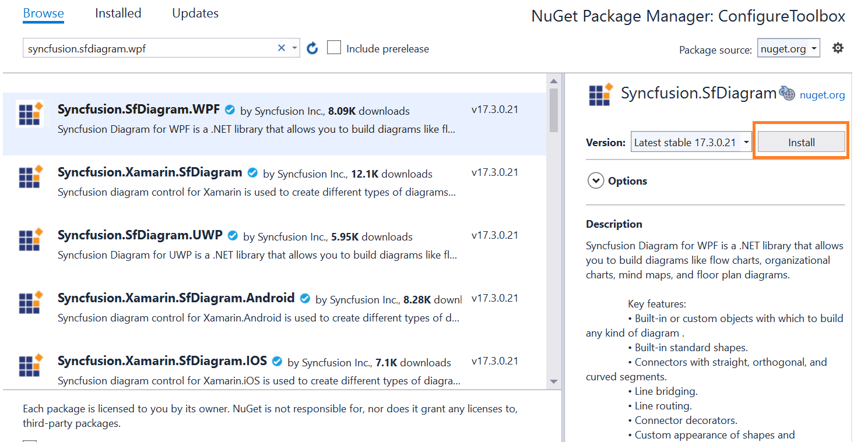
Task: Switch to the Installed tab
Action: click(x=118, y=13)
